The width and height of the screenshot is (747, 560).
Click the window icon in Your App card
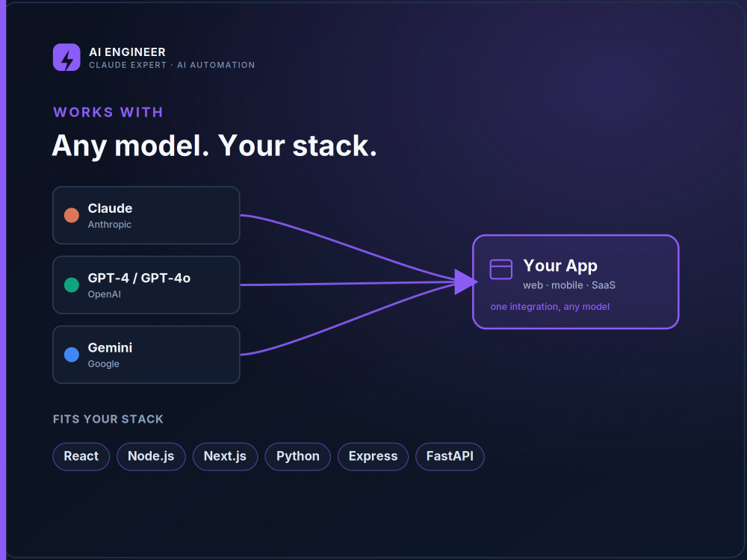(500, 269)
